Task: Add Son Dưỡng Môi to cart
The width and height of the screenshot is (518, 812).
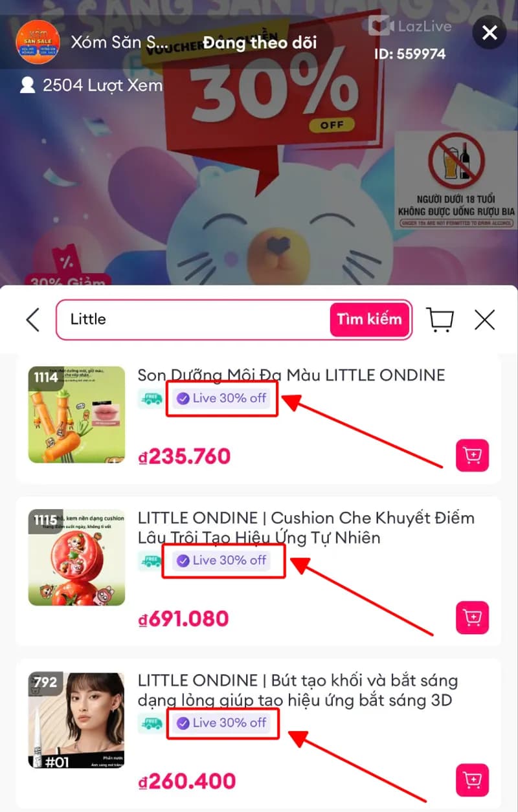Action: tap(473, 455)
